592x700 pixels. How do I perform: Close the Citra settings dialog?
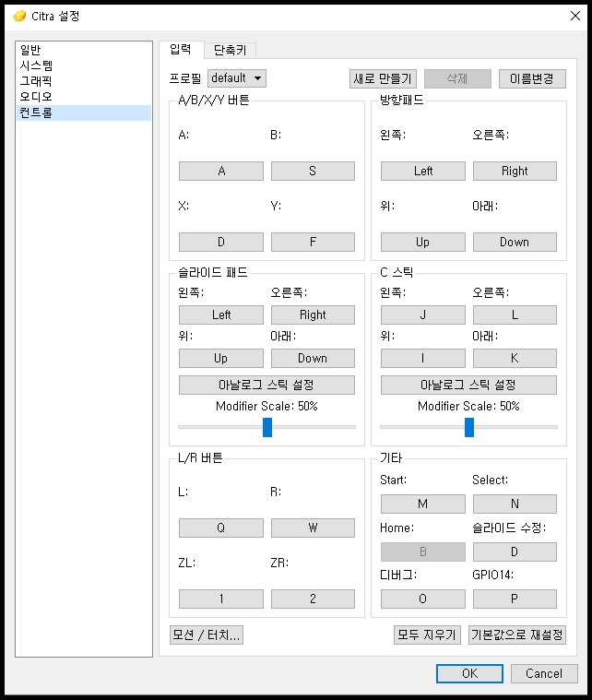[575, 16]
